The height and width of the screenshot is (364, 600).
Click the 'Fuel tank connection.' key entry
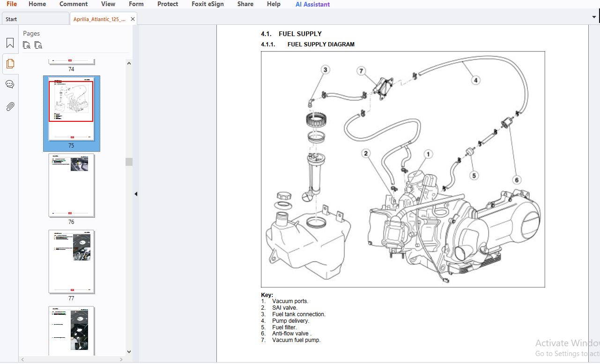point(299,314)
